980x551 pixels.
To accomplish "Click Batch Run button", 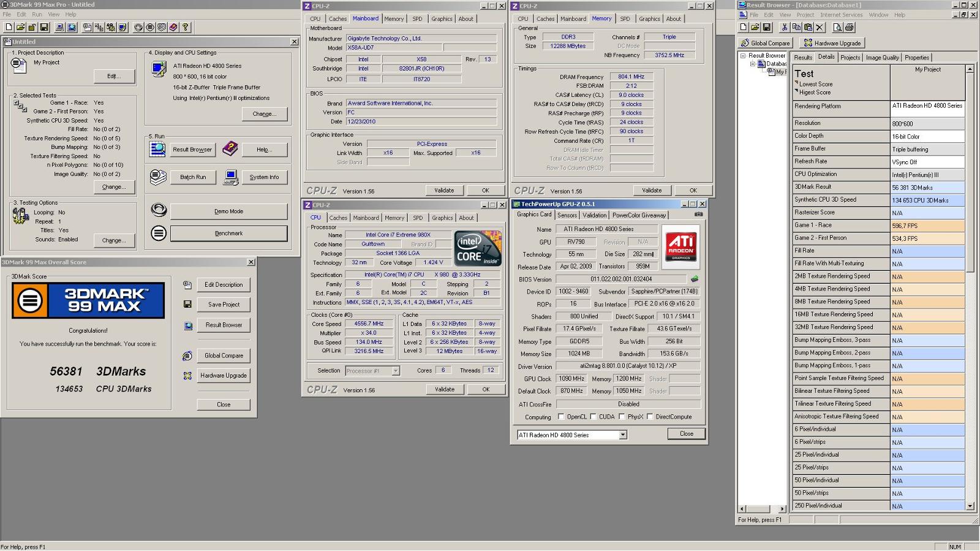I will pyautogui.click(x=193, y=177).
